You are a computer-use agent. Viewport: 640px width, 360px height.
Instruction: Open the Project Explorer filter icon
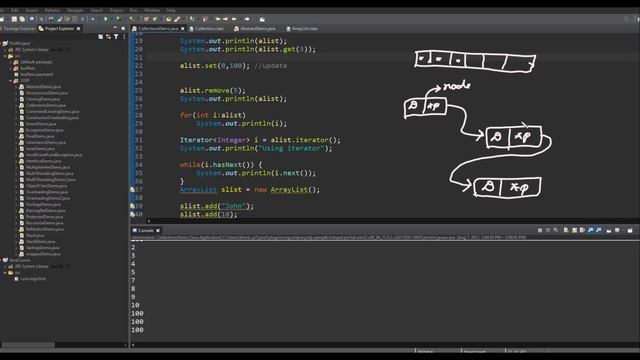point(116,37)
